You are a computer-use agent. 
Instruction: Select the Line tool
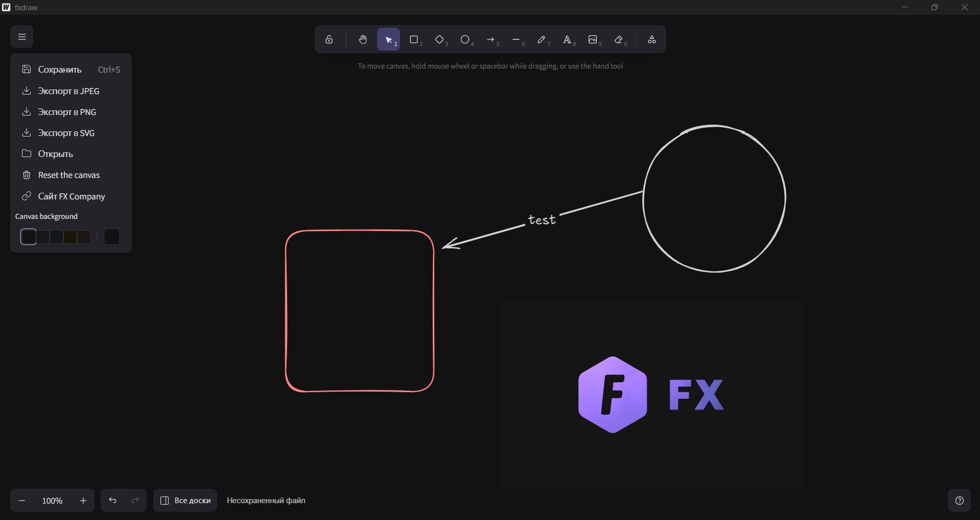(x=517, y=39)
